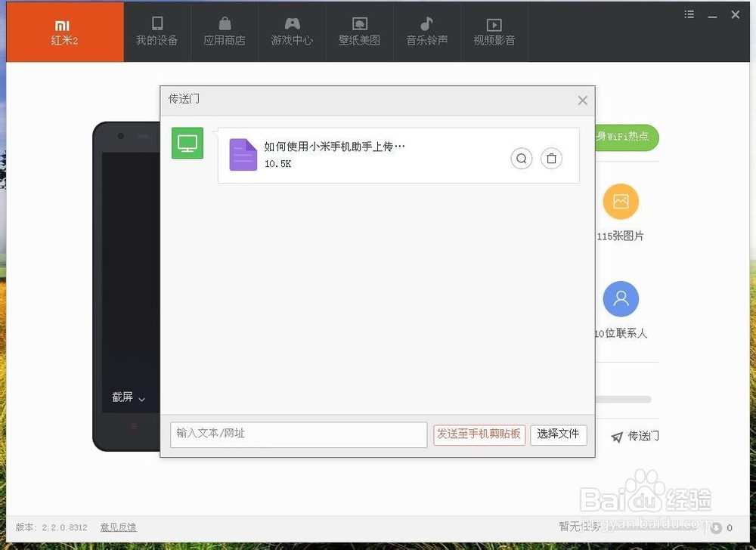756x550 pixels.
Task: Click the green computer monitor icon
Action: (187, 143)
